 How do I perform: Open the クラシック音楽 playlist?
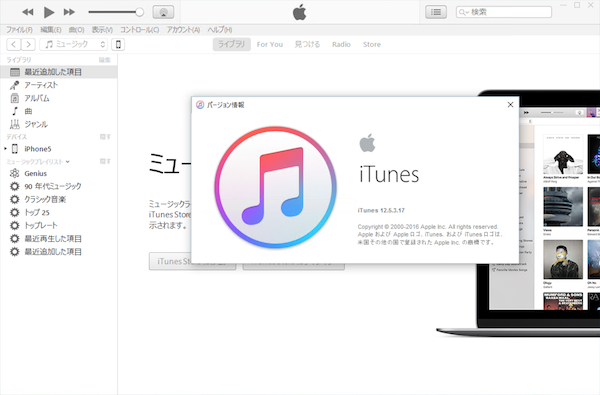click(x=59, y=199)
